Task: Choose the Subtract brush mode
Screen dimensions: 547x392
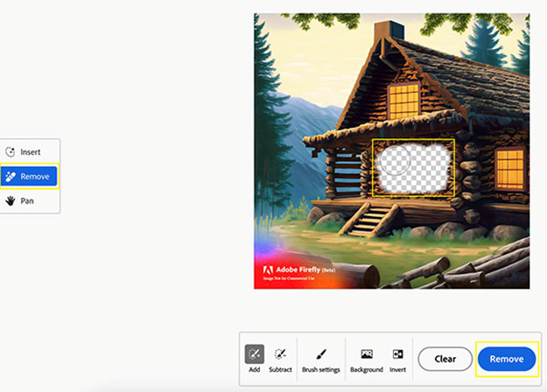Action: point(280,360)
